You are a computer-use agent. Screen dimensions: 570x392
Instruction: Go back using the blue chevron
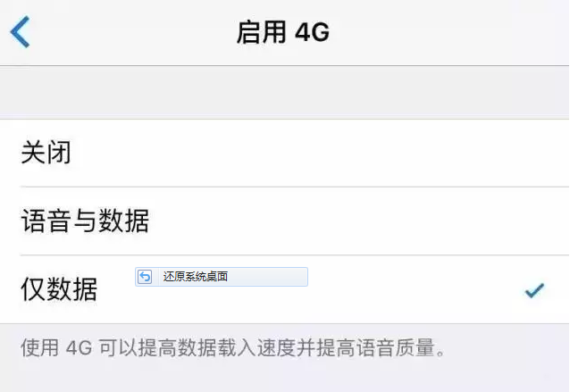coord(20,32)
